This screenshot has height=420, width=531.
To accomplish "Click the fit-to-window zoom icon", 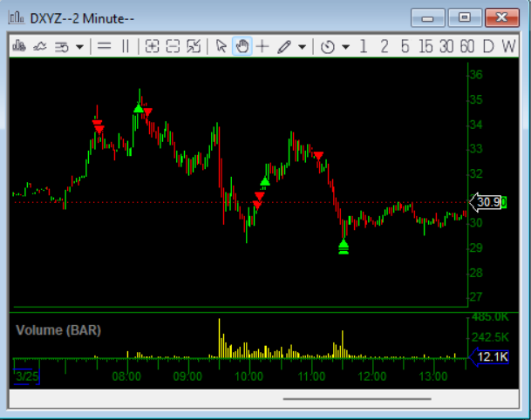I will point(194,46).
